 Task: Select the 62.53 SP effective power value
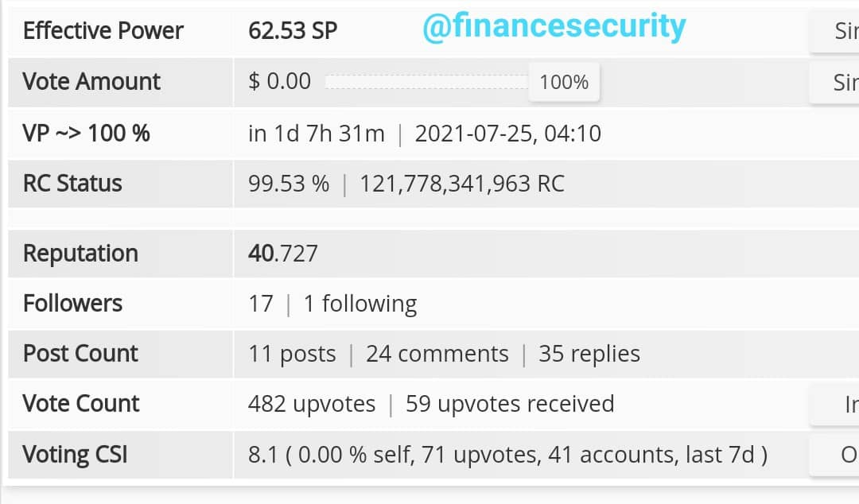293,31
